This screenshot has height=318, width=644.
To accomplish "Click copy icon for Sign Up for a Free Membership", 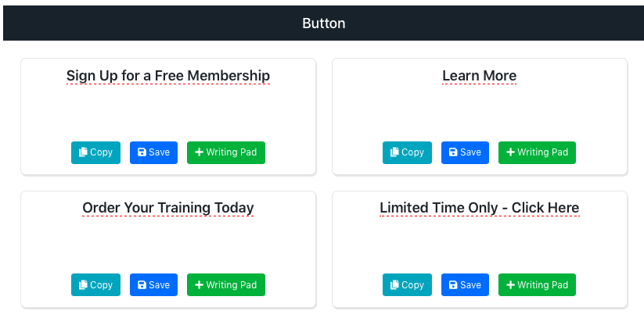I will point(84,152).
